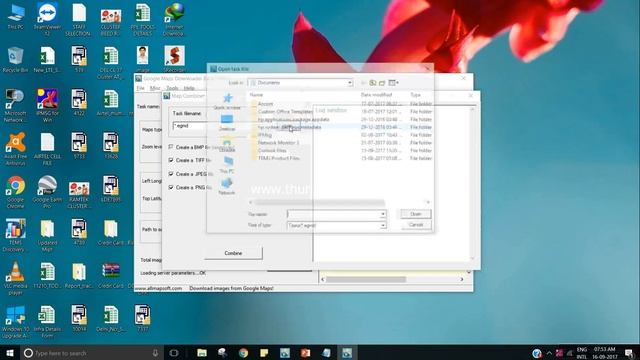Screen dimensions: 640x360
Task: Toggle Create a PNG file checkbox
Action: tap(171, 187)
